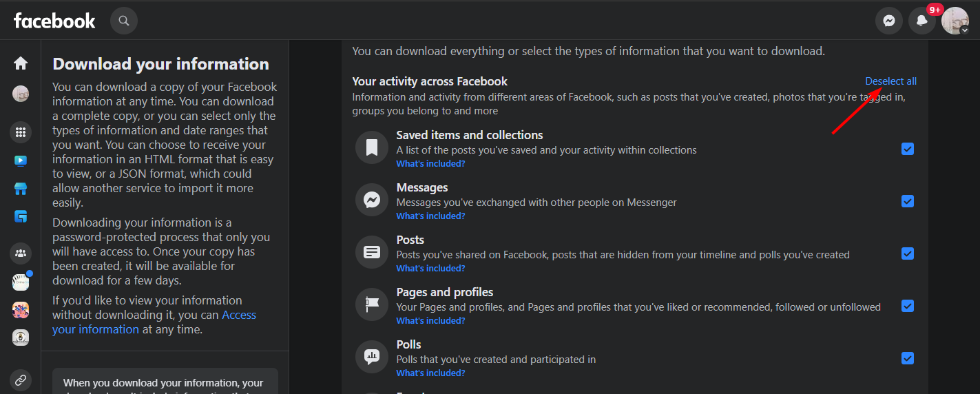Image resolution: width=980 pixels, height=394 pixels.
Task: Open the Marketplace storefront icon
Action: coord(21,189)
